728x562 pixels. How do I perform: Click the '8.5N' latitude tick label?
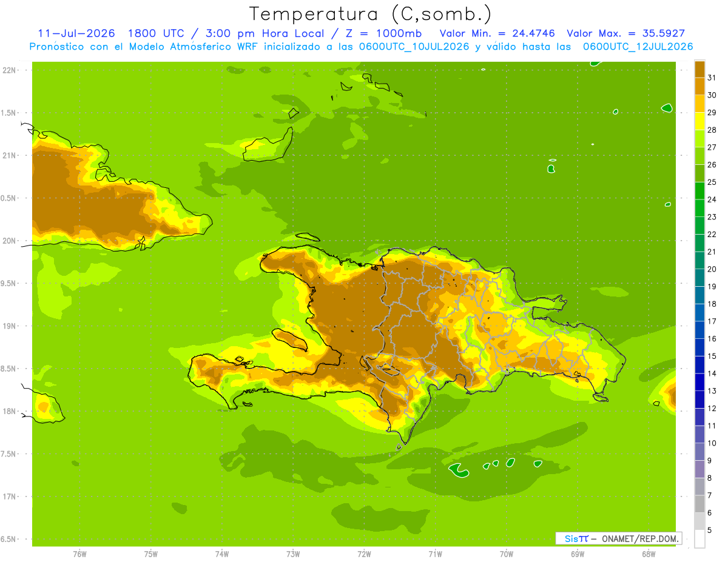(9, 369)
